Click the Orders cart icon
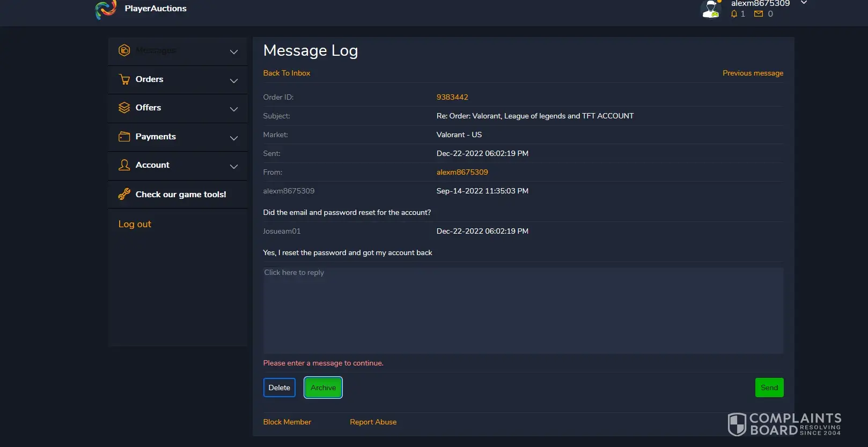Viewport: 868px width, 447px height. pos(124,79)
